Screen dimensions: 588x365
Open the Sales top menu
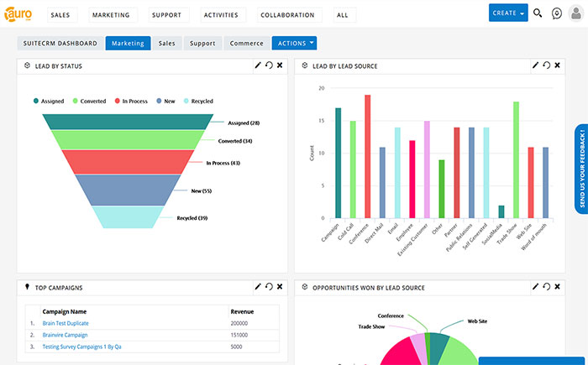60,15
